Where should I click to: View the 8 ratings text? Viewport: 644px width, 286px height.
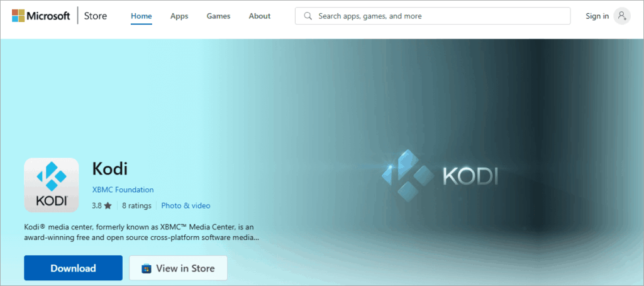point(136,205)
